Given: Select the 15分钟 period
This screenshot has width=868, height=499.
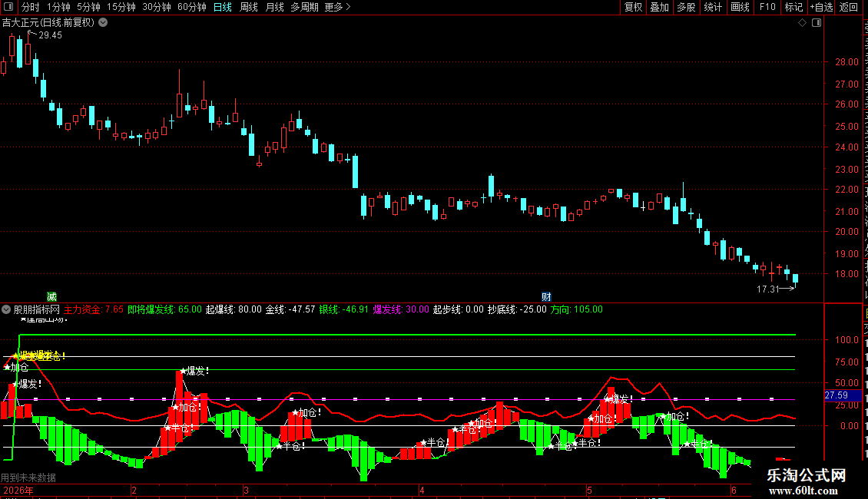Looking at the screenshot, I should (121, 7).
